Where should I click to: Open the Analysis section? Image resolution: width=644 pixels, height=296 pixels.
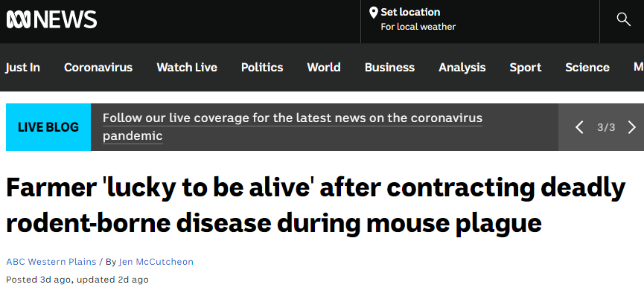pyautogui.click(x=462, y=68)
